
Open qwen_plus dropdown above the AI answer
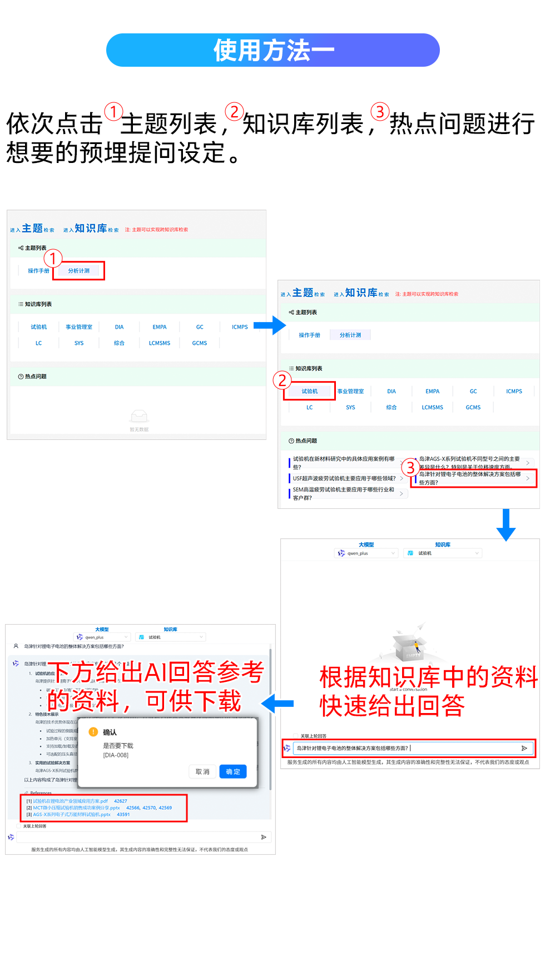pyautogui.click(x=102, y=637)
